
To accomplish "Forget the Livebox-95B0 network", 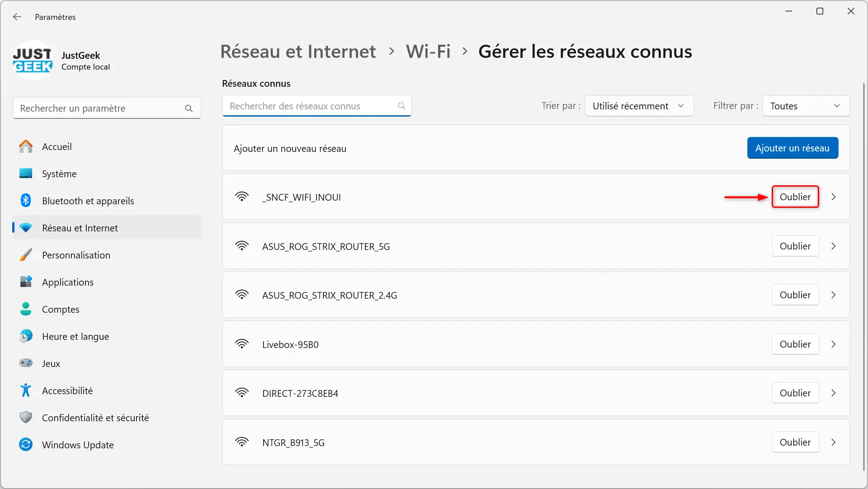I will point(795,344).
